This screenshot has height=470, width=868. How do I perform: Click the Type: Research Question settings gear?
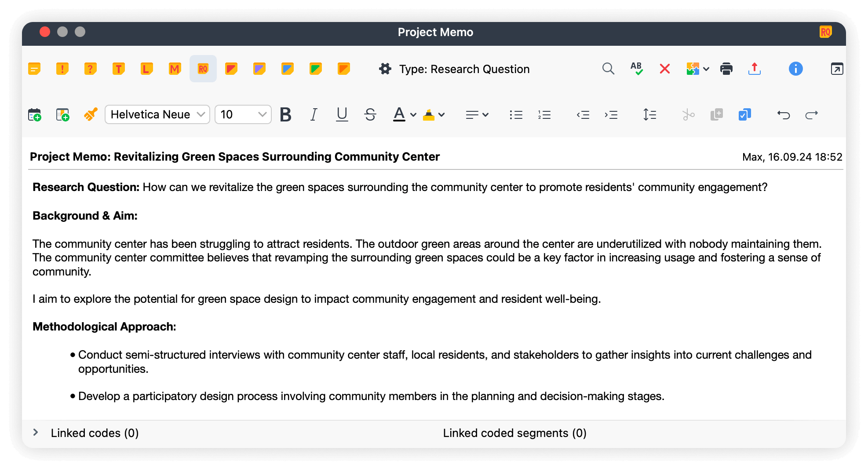pyautogui.click(x=385, y=69)
